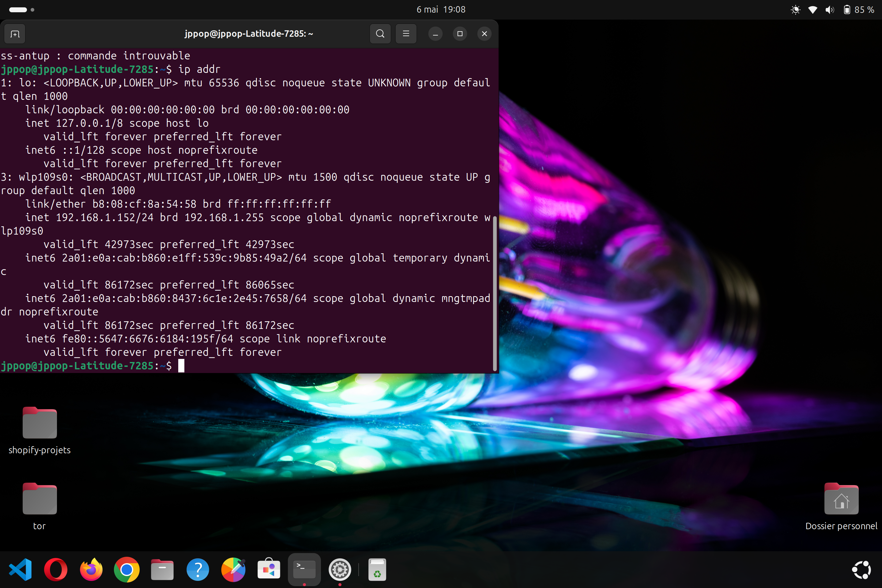Click the "<BROADCAST,MULTICAST,UP,LOWER_UP>" flags
The height and width of the screenshot is (588, 882).
click(181, 177)
